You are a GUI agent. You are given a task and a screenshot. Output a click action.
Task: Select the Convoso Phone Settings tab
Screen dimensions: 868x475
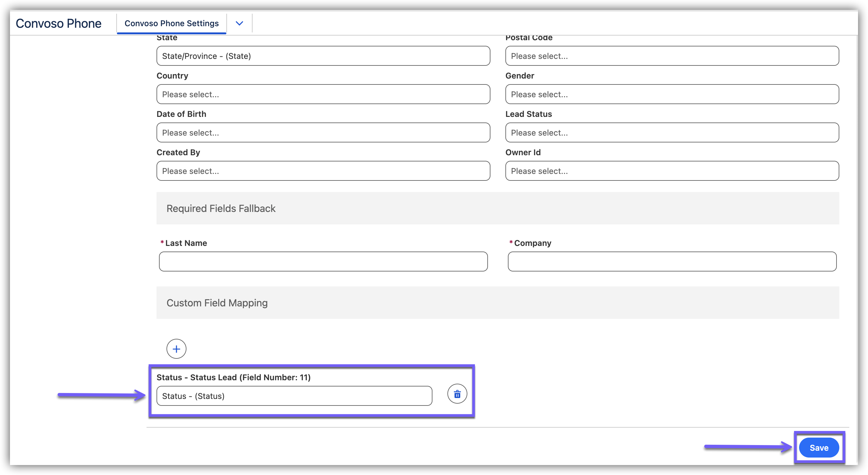tap(171, 23)
